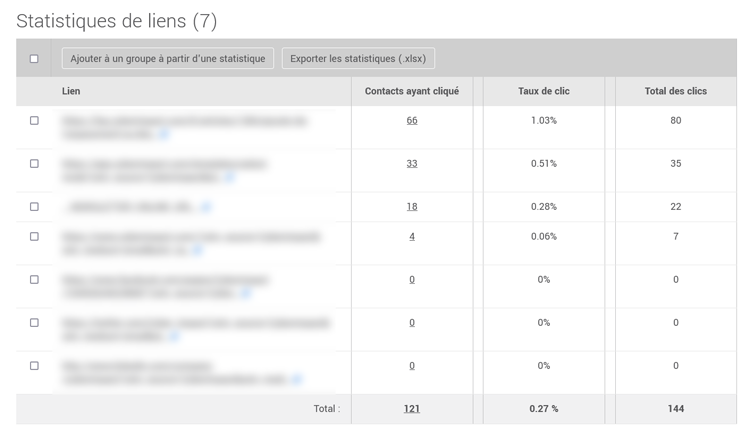
Task: Open the 33 contacts ayant cliqué link
Action: tap(412, 164)
